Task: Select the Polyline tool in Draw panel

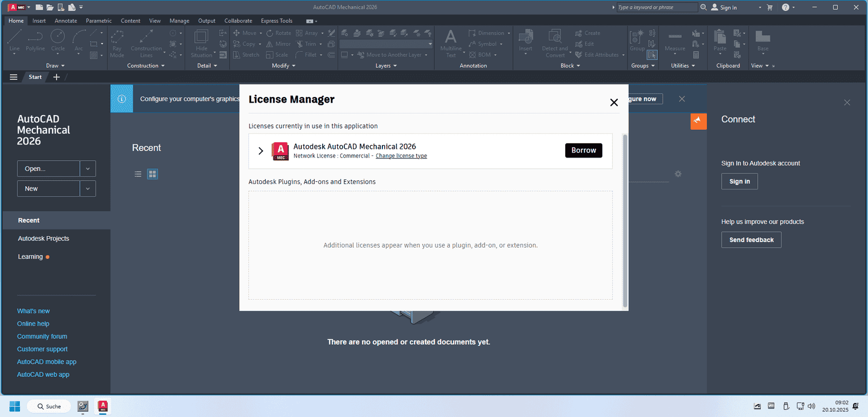Action: click(x=35, y=41)
